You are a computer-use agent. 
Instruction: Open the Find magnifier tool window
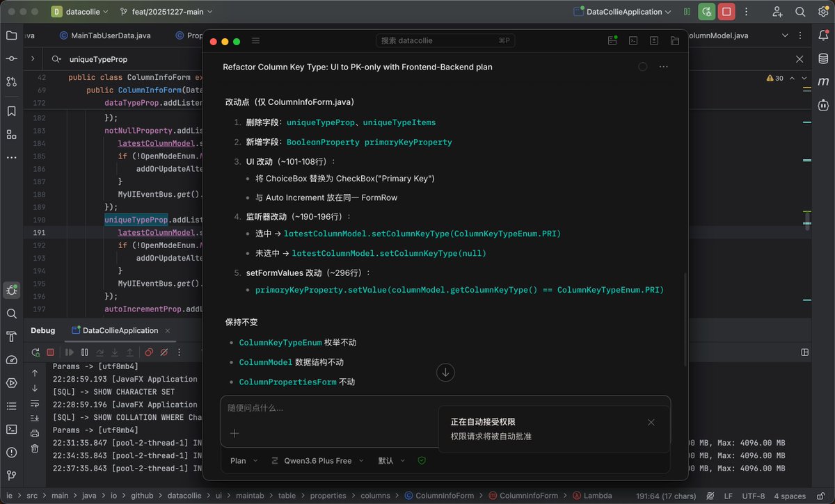11,314
